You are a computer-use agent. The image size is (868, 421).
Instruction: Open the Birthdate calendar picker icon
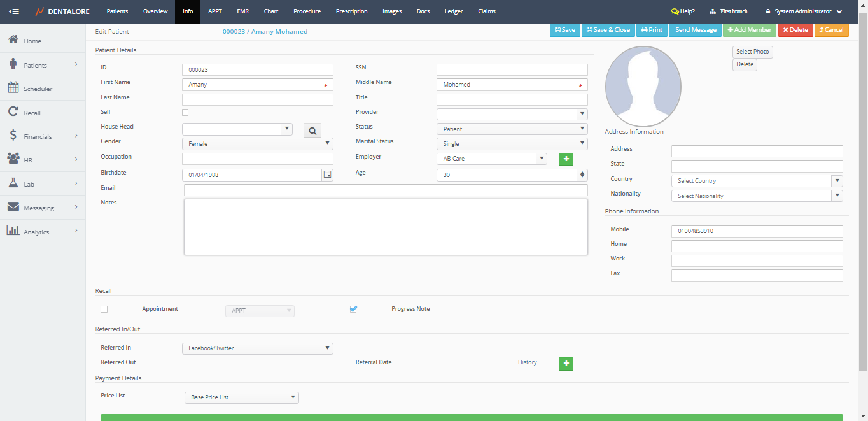(x=327, y=175)
